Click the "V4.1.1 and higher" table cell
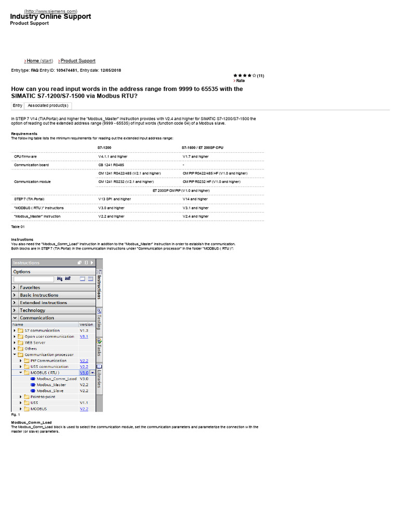The width and height of the screenshot is (399, 532). (113, 157)
